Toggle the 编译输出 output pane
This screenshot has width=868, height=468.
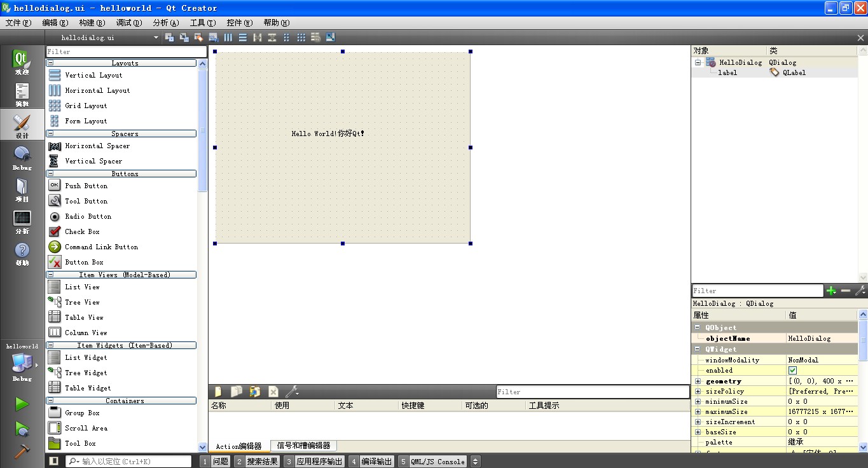point(371,462)
